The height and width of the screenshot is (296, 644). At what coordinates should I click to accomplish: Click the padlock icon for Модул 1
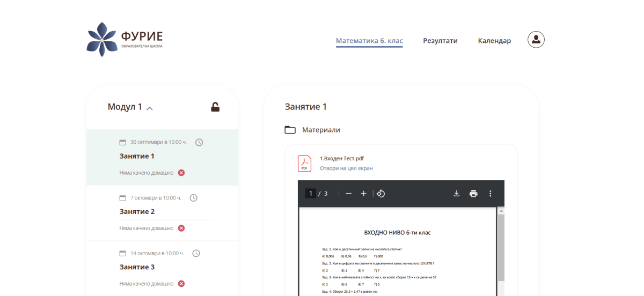(x=215, y=107)
